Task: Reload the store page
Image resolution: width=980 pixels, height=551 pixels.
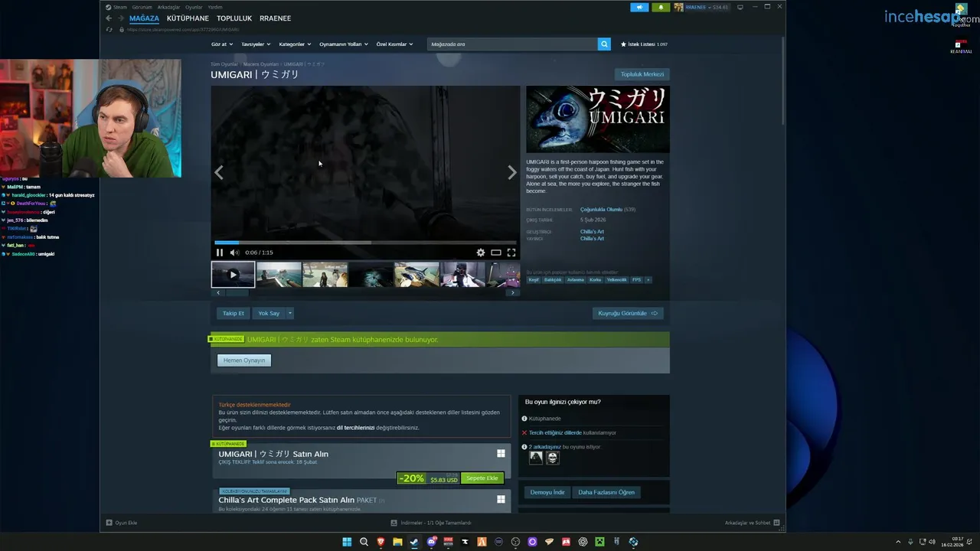Action: click(109, 30)
